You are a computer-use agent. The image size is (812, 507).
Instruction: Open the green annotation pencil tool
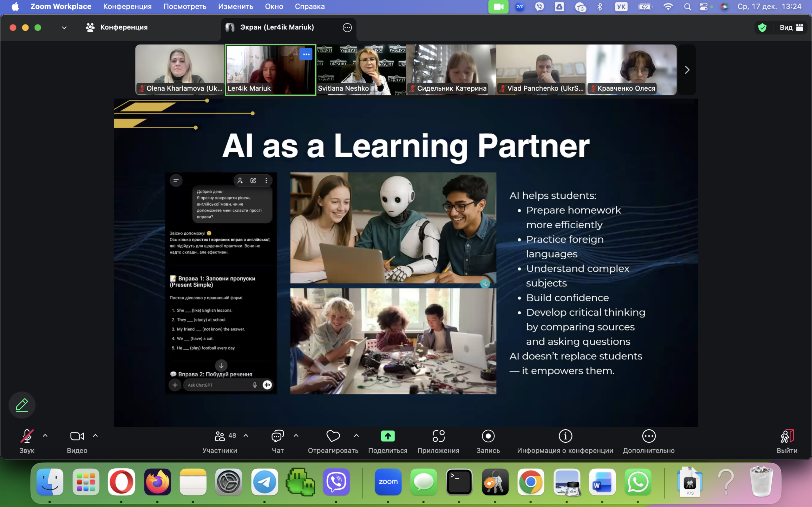pos(22,405)
